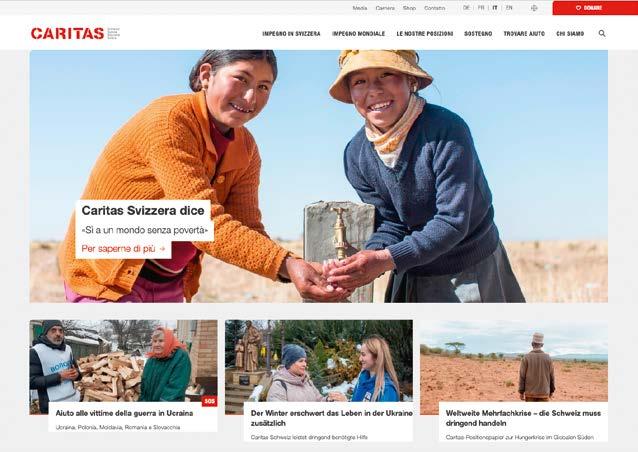Open the Sostegno menu item
Image resolution: width=638 pixels, height=452 pixels.
click(478, 34)
